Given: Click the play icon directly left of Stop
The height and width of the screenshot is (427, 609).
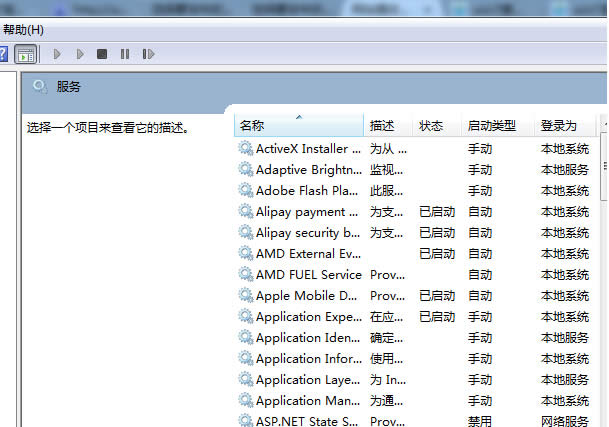Looking at the screenshot, I should [x=80, y=54].
